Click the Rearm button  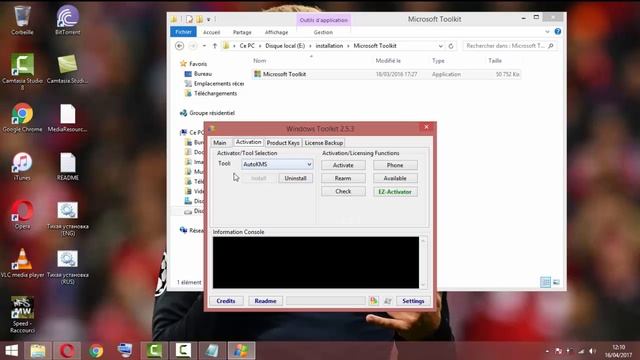point(343,178)
